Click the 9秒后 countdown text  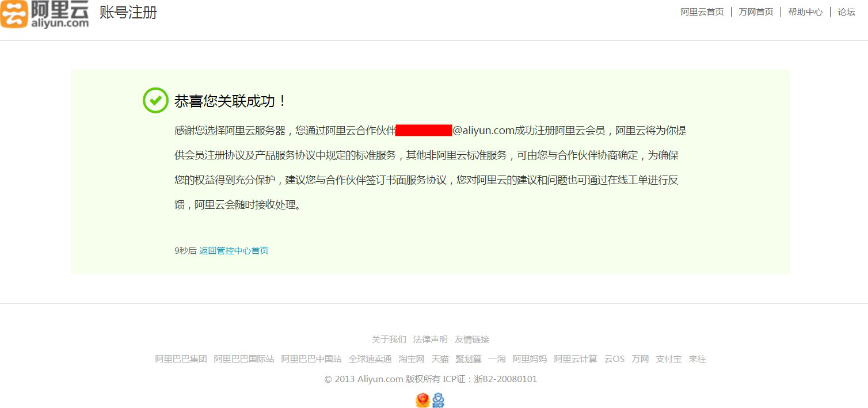(185, 251)
